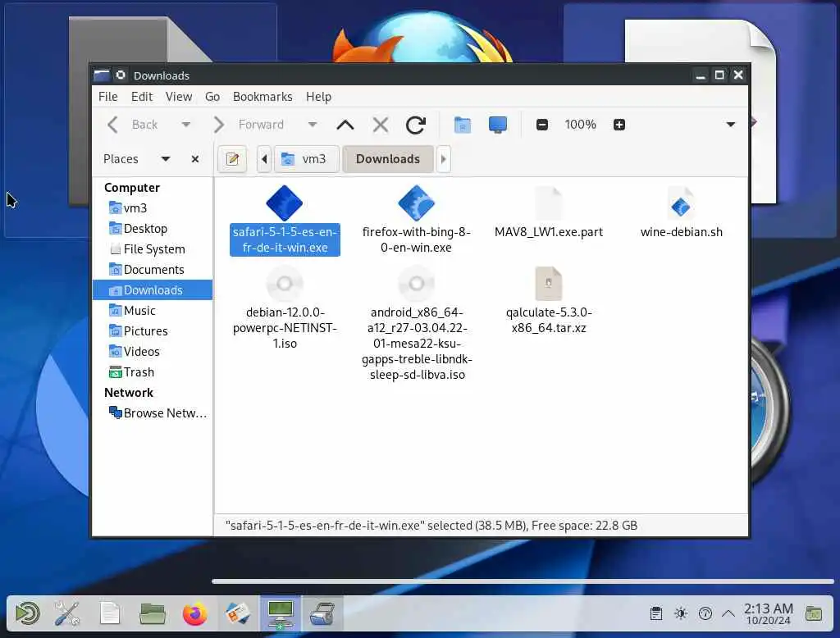This screenshot has width=840, height=638.
Task: Open the Bookmarks menu
Action: (x=262, y=97)
